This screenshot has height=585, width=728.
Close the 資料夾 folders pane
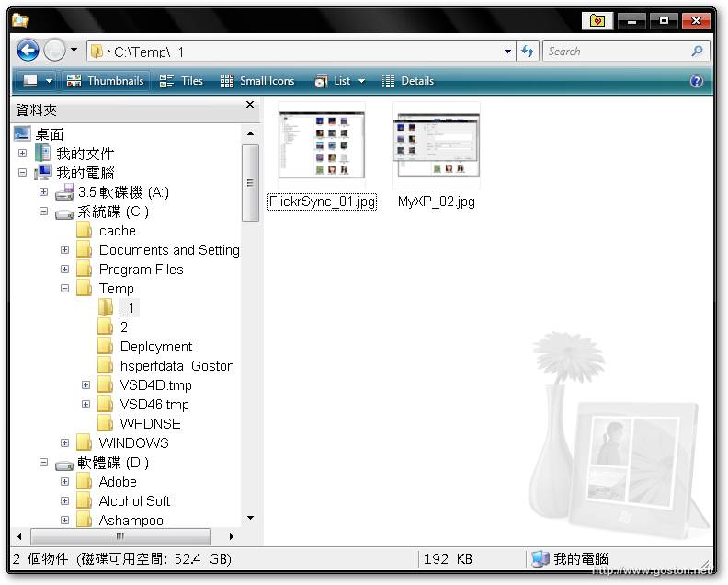[250, 105]
